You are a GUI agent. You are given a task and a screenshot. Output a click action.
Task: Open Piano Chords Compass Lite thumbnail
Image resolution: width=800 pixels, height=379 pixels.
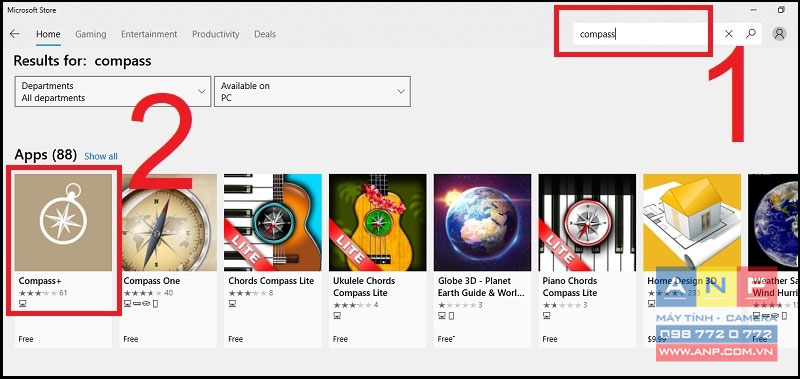587,222
